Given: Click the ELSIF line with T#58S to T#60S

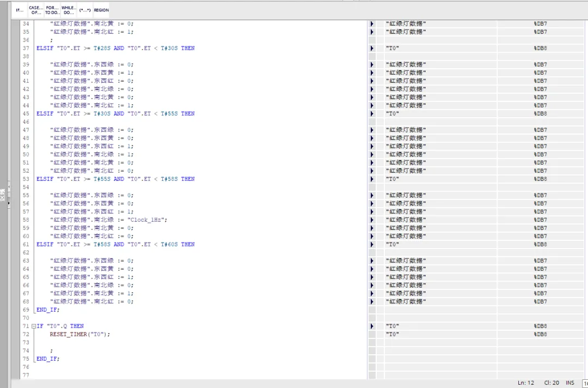Looking at the screenshot, I should click(115, 244).
